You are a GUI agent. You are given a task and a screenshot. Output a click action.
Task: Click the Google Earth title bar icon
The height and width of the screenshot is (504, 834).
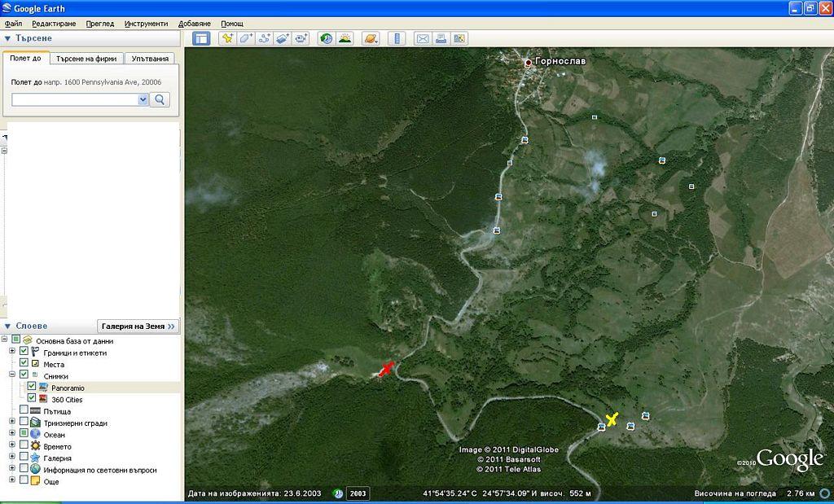[x=7, y=8]
